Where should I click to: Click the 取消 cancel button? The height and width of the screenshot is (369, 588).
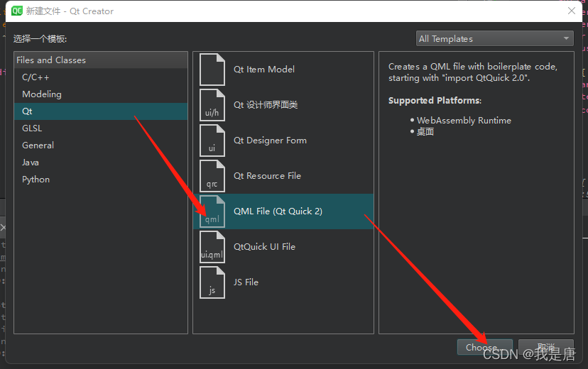pyautogui.click(x=546, y=347)
